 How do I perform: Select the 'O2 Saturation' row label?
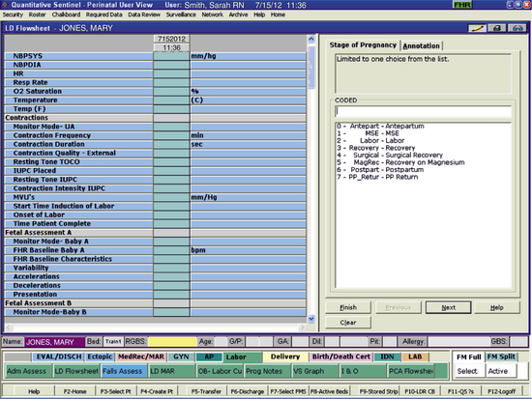coord(38,91)
